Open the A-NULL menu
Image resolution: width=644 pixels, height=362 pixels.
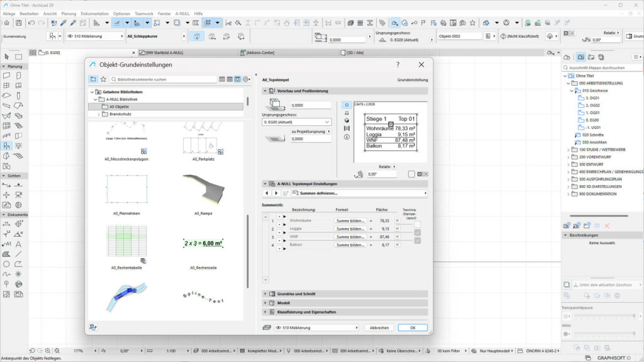pyautogui.click(x=182, y=14)
